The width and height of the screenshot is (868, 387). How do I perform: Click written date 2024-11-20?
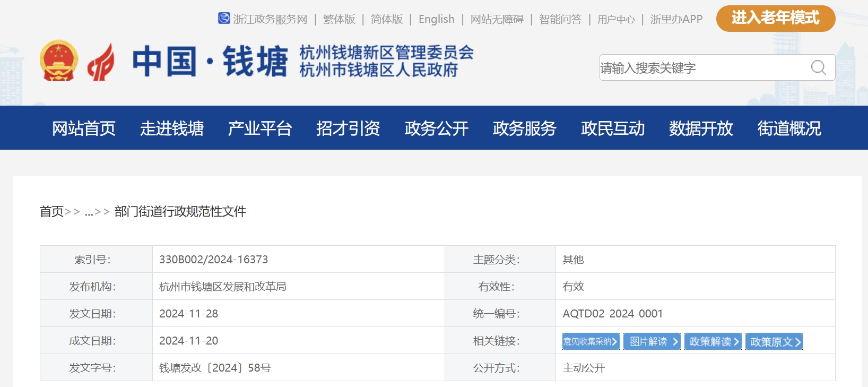point(188,341)
